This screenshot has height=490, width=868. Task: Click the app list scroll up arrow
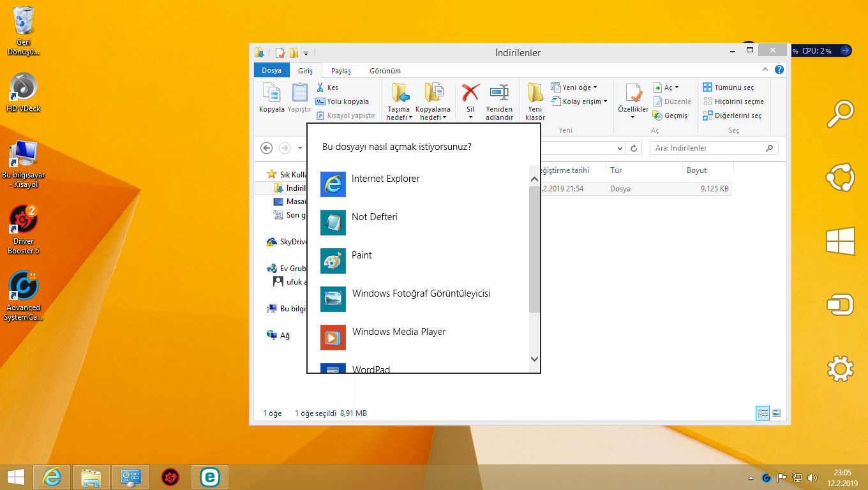click(535, 179)
